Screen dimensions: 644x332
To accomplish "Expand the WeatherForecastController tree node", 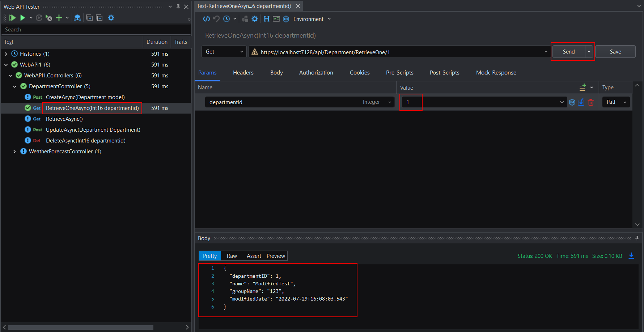I will [14, 152].
